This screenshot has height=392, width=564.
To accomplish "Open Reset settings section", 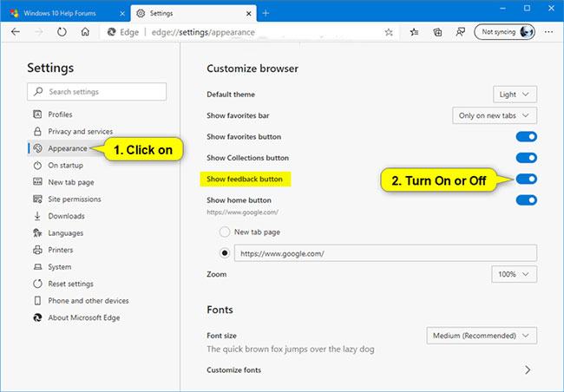I will coord(70,284).
